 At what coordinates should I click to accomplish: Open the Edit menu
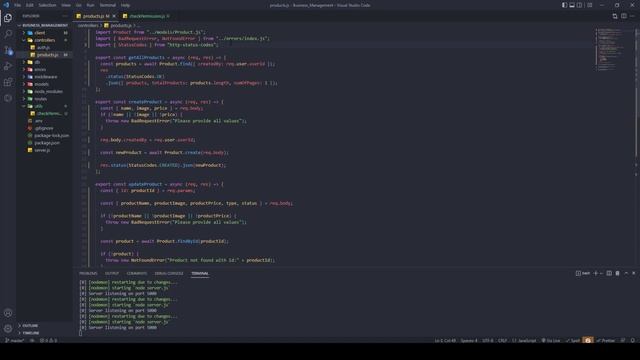pyautogui.click(x=29, y=5)
